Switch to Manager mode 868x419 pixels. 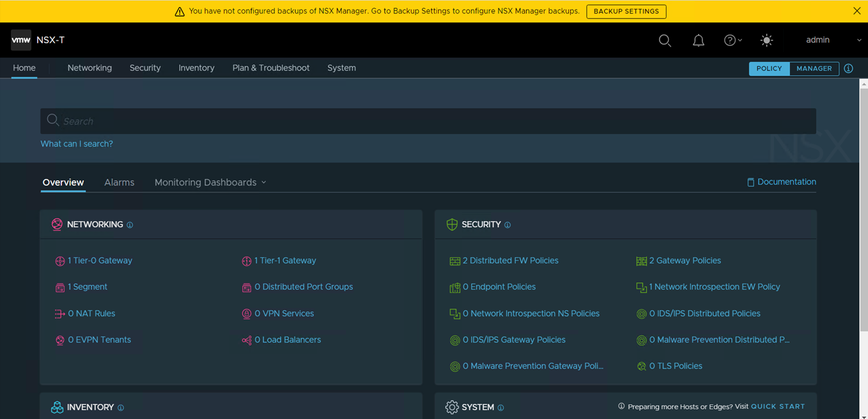[814, 68]
